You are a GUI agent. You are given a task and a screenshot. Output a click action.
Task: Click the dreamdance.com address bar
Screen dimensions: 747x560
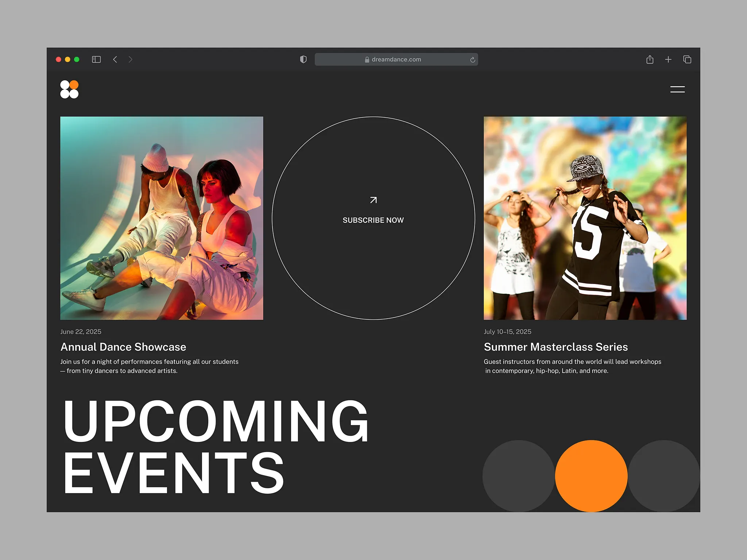point(396,59)
